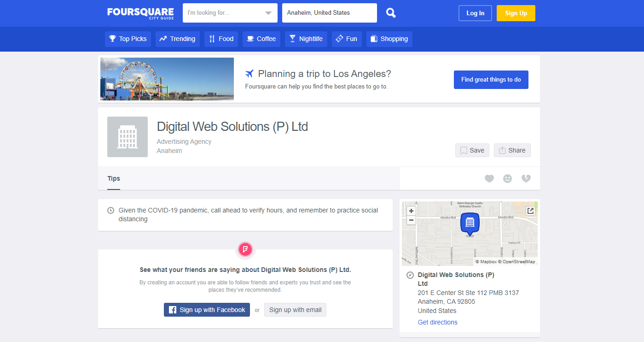Click the Ferris wheel banner image
Viewport: 644px width, 342px height.
167,79
